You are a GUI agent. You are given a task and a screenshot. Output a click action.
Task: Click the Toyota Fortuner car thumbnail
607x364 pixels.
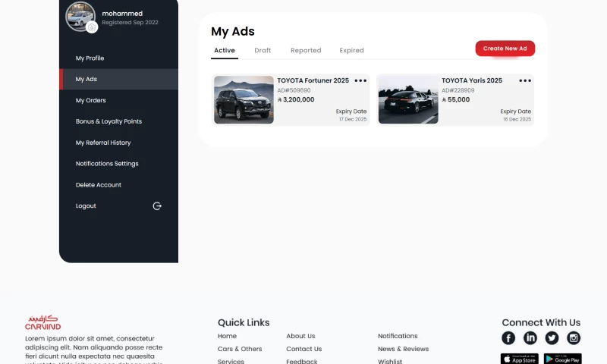[x=244, y=99]
